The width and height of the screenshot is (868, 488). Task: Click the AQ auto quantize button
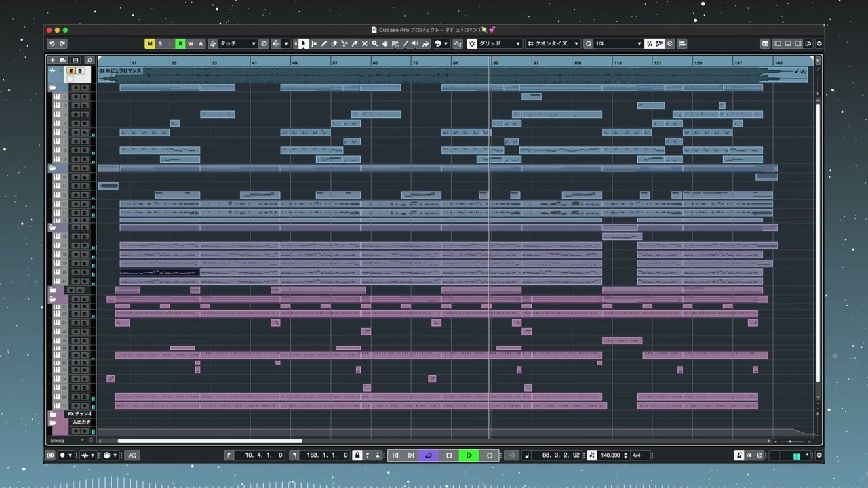[132, 455]
